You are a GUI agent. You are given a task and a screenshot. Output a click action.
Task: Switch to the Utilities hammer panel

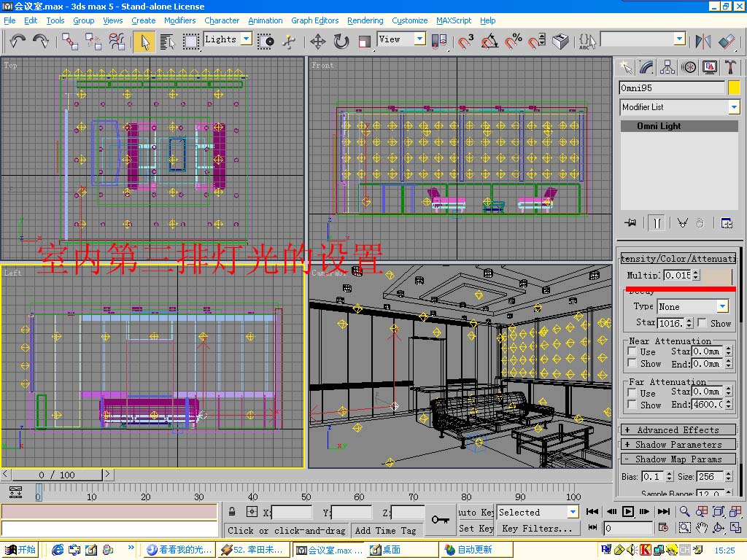coord(731,67)
